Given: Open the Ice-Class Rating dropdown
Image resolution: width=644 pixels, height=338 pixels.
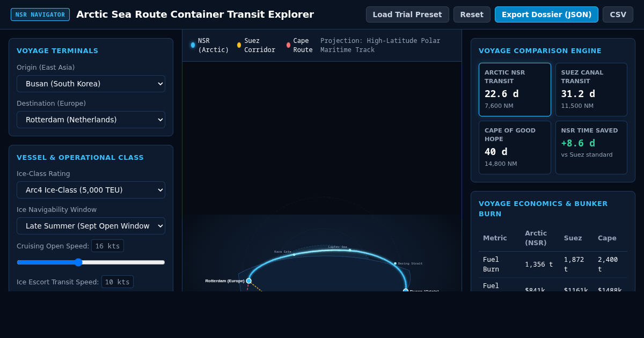Looking at the screenshot, I should [91, 190].
